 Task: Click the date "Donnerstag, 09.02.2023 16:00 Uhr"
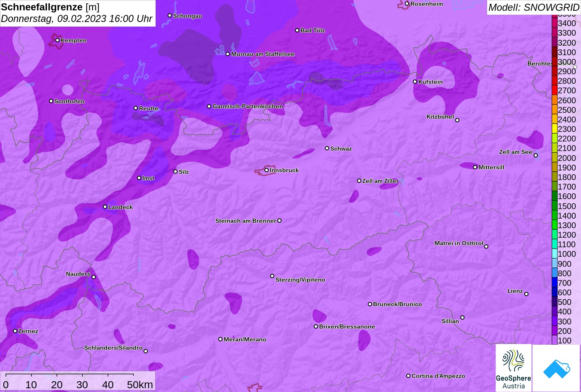[77, 19]
